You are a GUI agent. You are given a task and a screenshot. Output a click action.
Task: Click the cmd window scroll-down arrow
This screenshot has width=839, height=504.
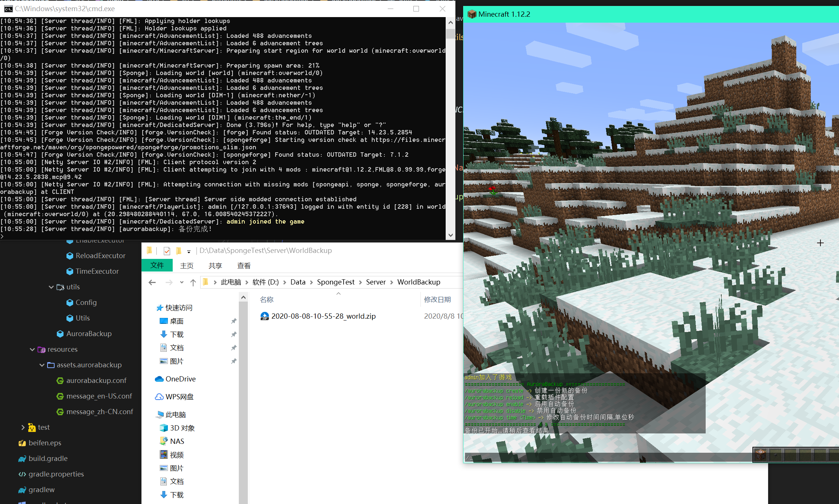point(451,235)
